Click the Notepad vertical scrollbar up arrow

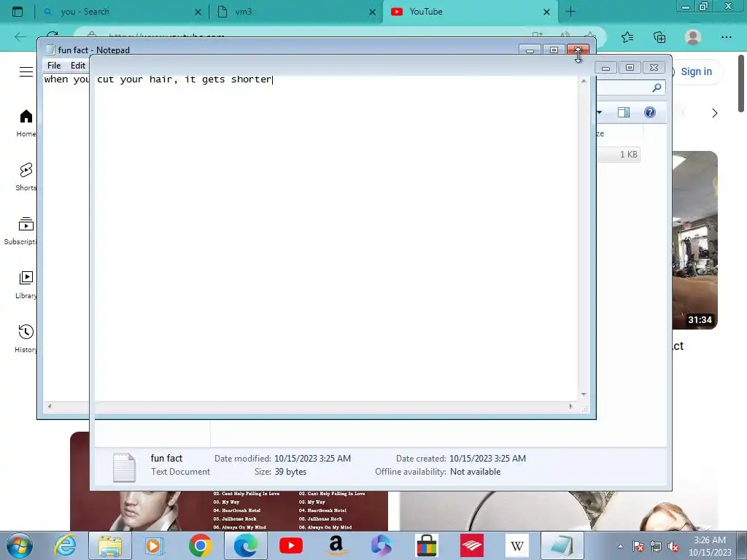(584, 81)
